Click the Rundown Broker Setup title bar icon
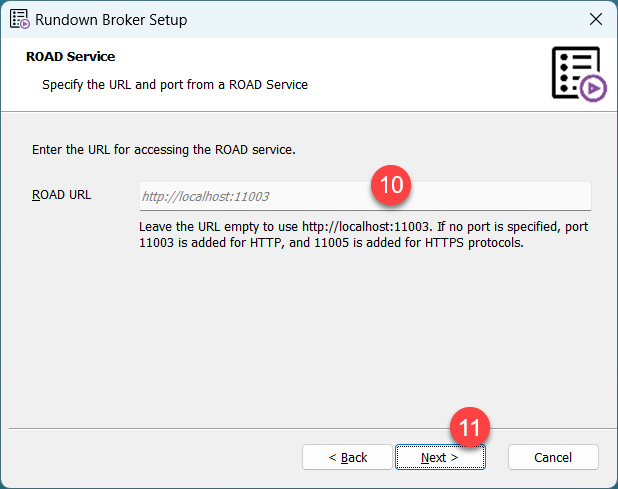This screenshot has width=618, height=489. point(18,19)
